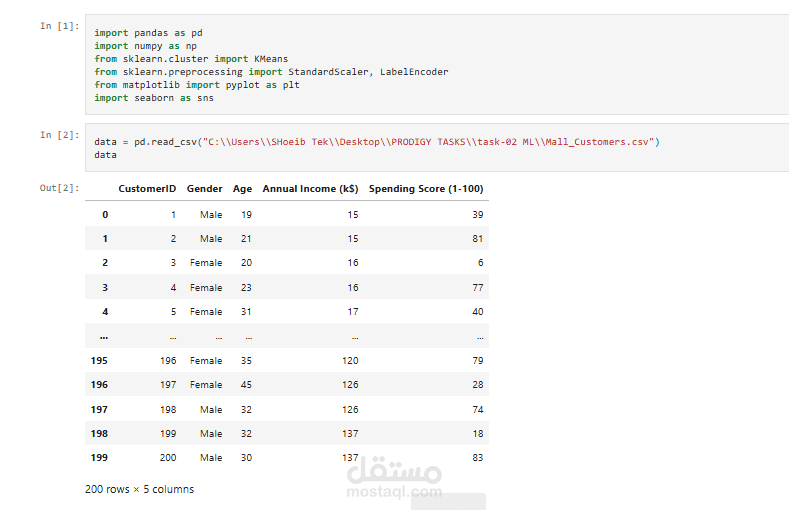Click CustomerID value 196
The width and height of the screenshot is (789, 510).
point(168,361)
